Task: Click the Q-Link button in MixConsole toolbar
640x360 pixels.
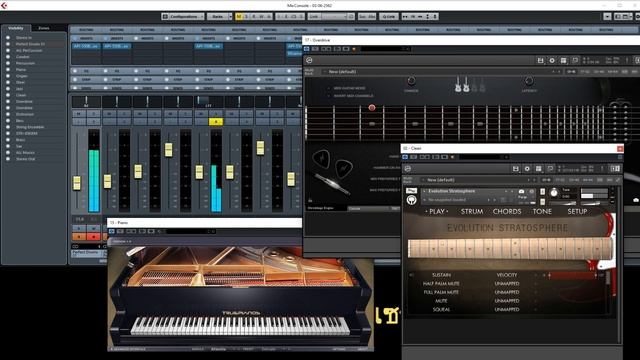Action: click(x=389, y=17)
